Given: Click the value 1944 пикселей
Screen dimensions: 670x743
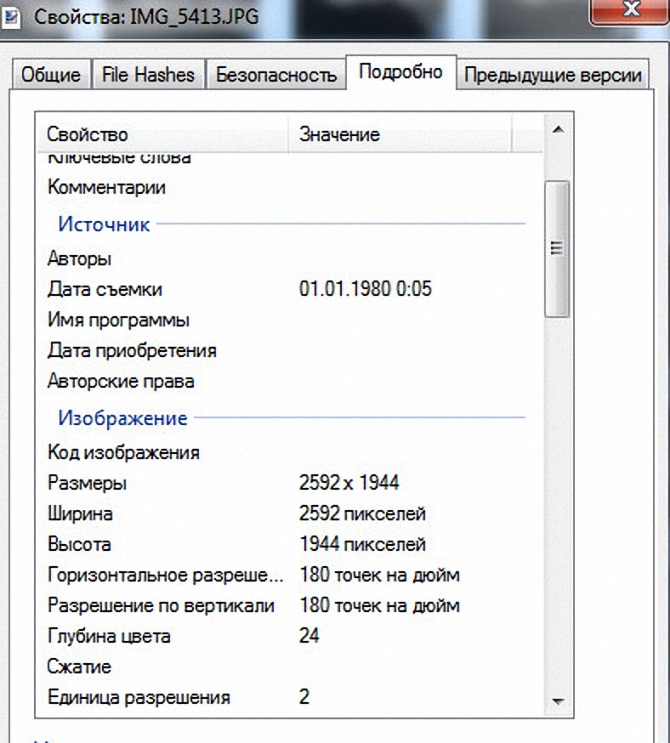Looking at the screenshot, I should [362, 544].
